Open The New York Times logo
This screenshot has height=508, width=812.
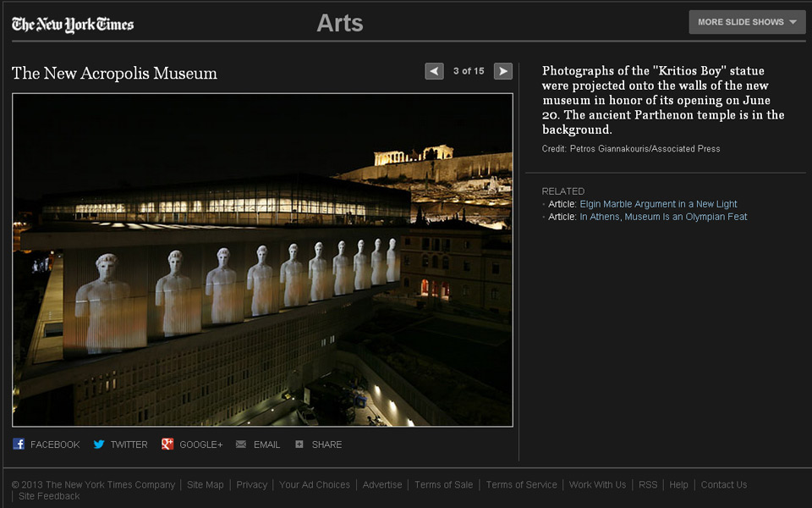[x=73, y=25]
